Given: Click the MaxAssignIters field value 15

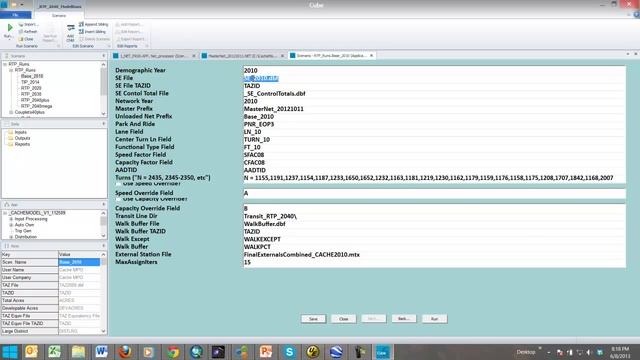Looking at the screenshot, I should 434,262.
